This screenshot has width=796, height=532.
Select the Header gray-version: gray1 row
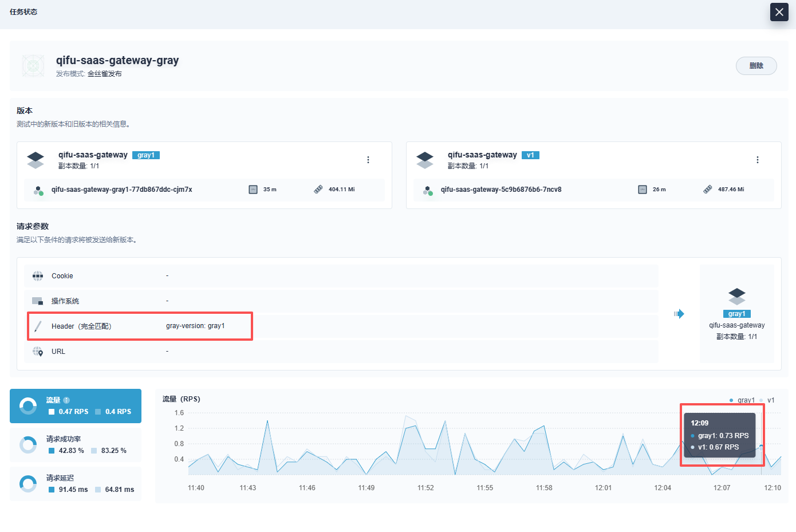(x=140, y=326)
